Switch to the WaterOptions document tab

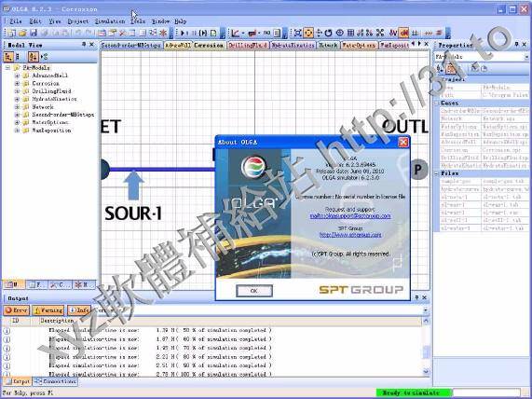tap(359, 45)
